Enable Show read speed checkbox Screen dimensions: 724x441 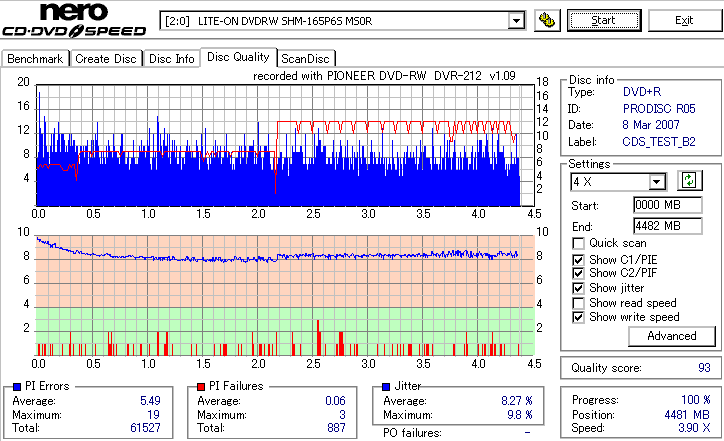click(x=578, y=303)
